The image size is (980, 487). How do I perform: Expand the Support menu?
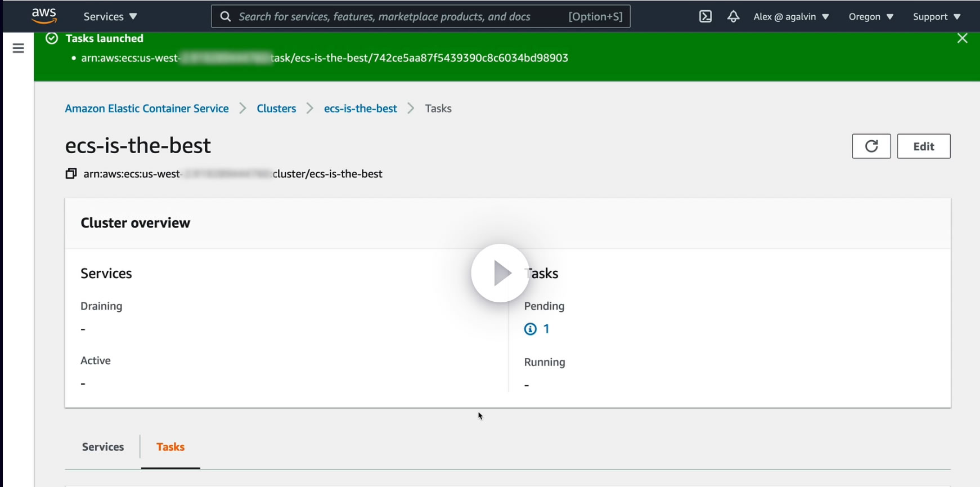tap(937, 16)
